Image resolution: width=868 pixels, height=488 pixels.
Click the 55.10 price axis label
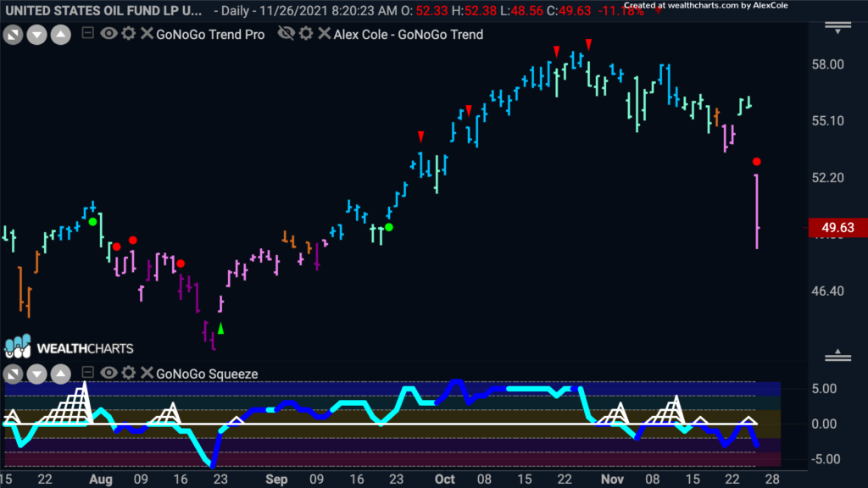coord(827,120)
